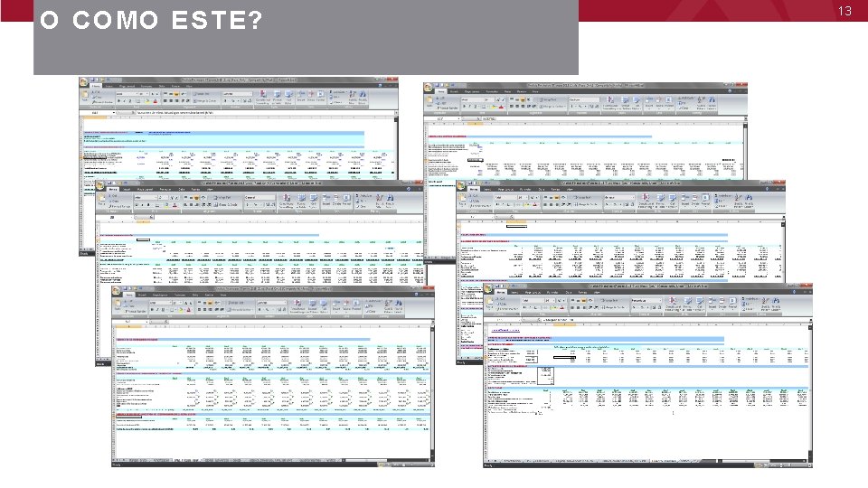
Task: Open Format as Table in bottom-right Excel window
Action: tap(687, 304)
